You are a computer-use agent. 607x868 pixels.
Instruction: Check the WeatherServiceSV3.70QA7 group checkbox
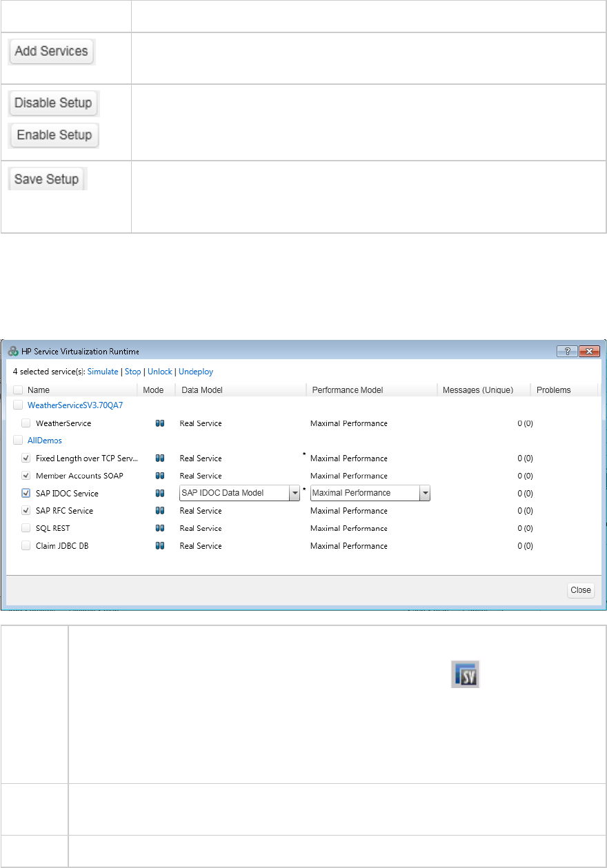18,405
